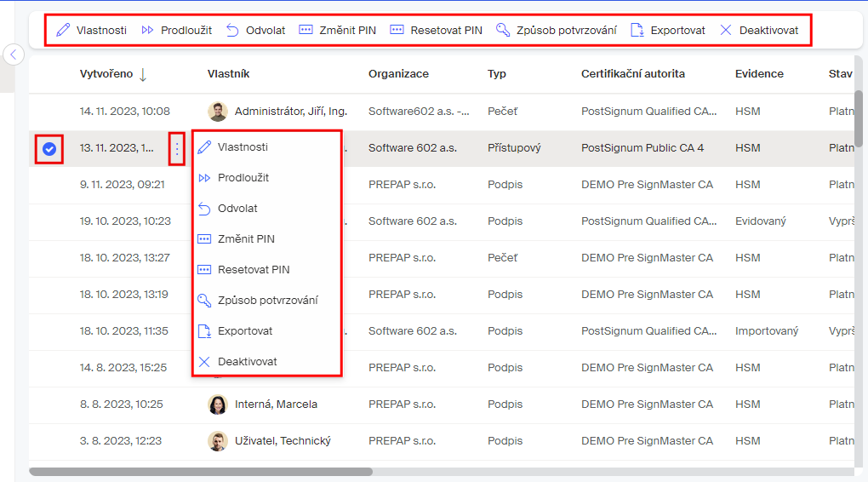Click the Způsob potvrzování key icon in toolbar
This screenshot has height=482, width=868.
tap(503, 30)
